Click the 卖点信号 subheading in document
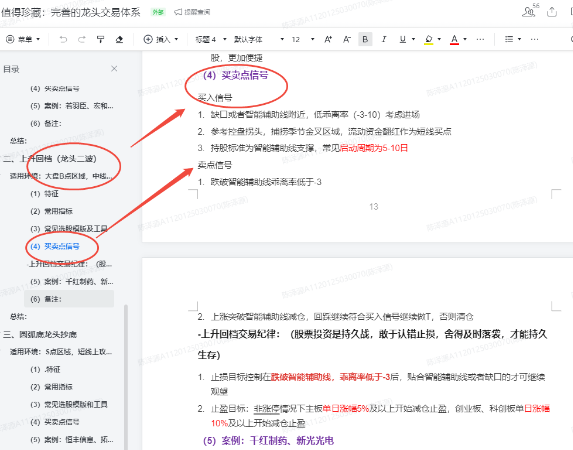This screenshot has height=450, width=573. tap(215, 165)
